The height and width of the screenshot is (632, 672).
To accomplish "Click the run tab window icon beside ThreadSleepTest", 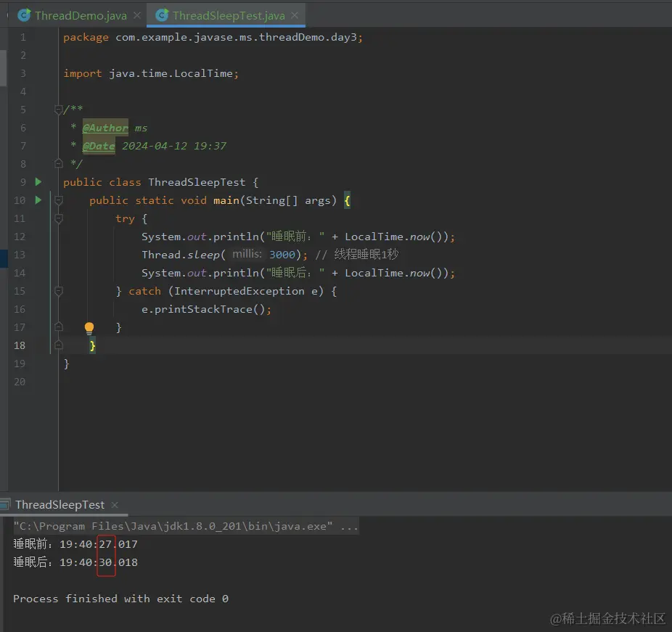I will [4, 505].
